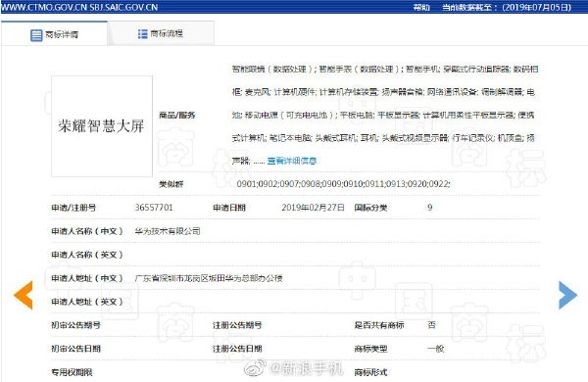Select application number 36557701
This screenshot has height=382, width=588.
tap(154, 208)
